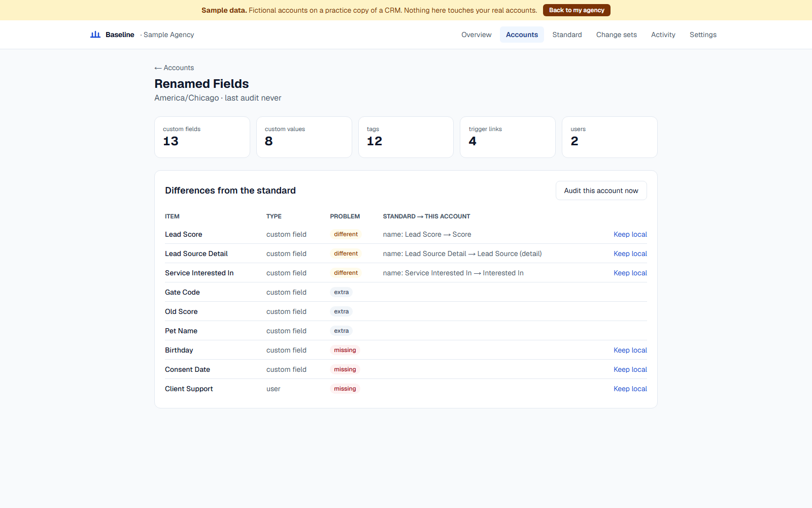Screen dimensions: 812x508
Task: Open the custom fields 13 card
Action: click(202, 137)
